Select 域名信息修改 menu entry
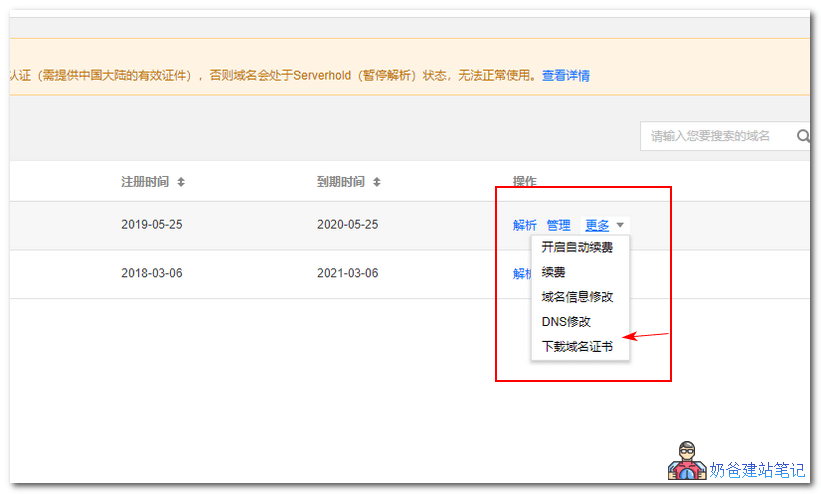This screenshot has width=821, height=494. pos(577,297)
